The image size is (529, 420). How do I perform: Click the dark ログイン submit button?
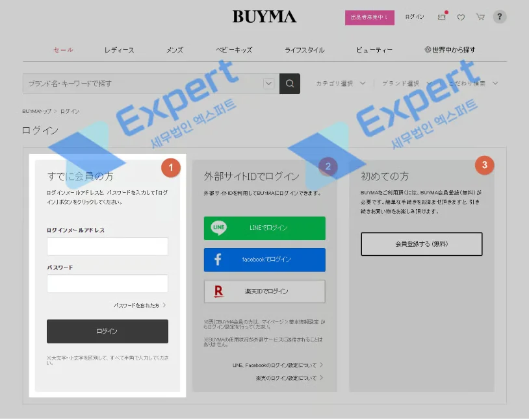click(x=107, y=331)
